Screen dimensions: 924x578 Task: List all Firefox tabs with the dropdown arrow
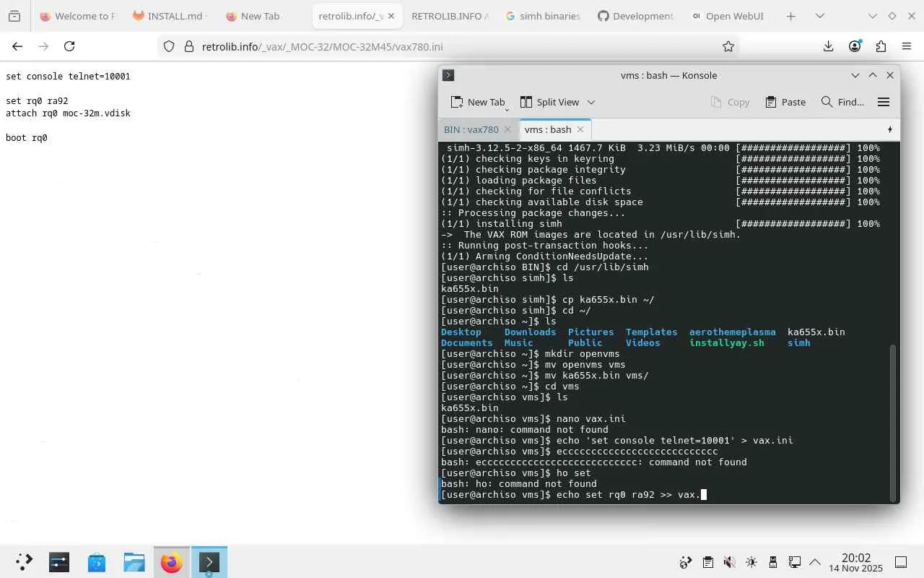(820, 16)
